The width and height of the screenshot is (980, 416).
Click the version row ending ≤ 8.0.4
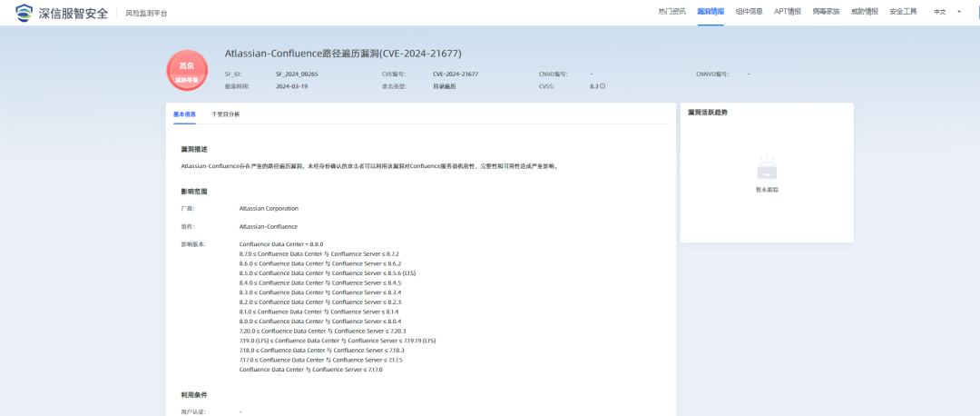click(320, 321)
